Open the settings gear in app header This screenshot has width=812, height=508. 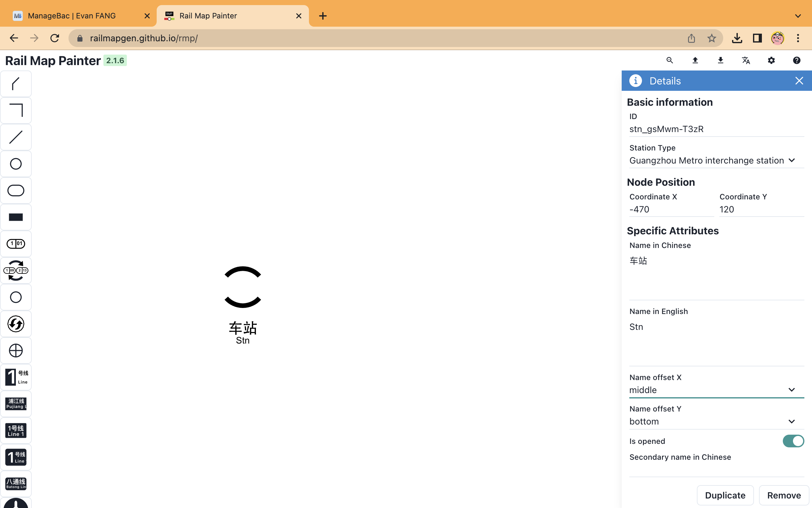[771, 60]
